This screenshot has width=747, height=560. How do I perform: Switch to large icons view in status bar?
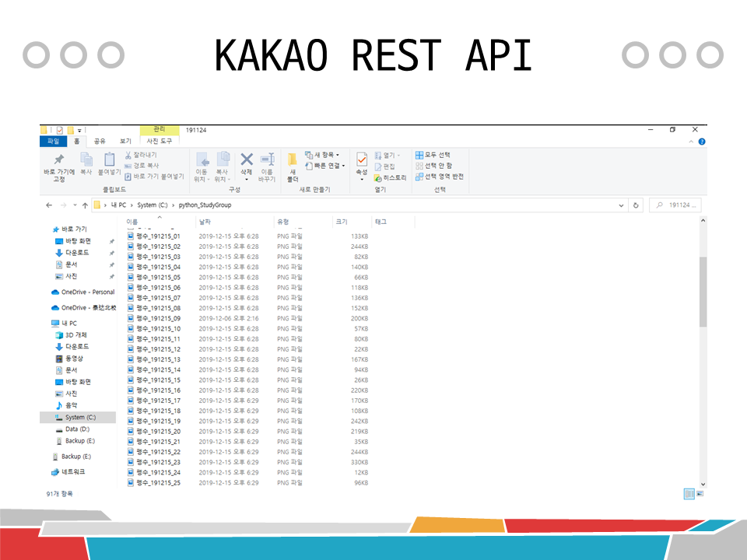[700, 494]
